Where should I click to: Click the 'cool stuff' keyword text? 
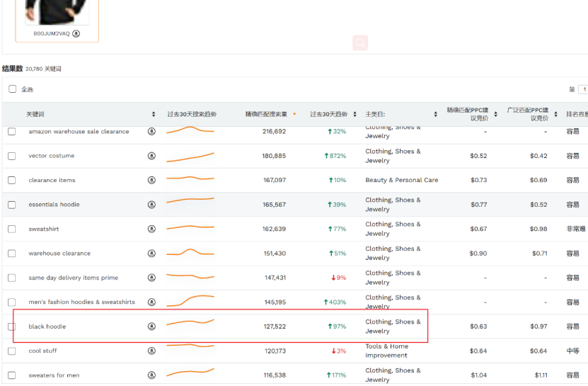pos(42,351)
